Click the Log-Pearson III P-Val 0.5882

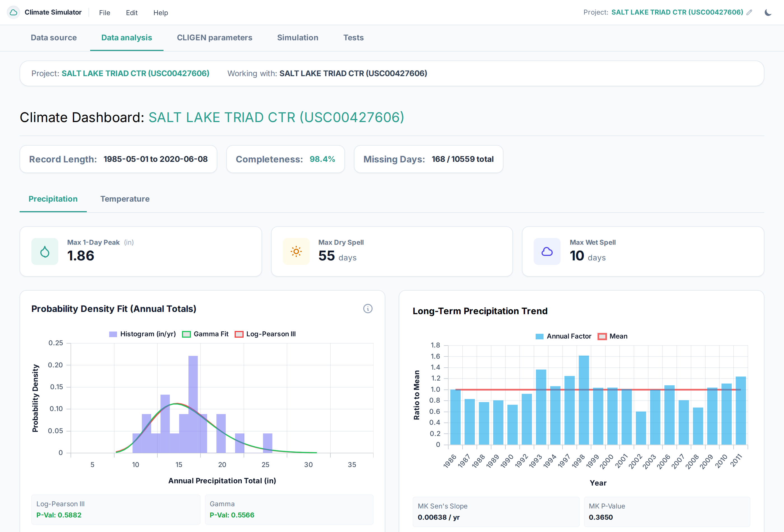pos(59,515)
